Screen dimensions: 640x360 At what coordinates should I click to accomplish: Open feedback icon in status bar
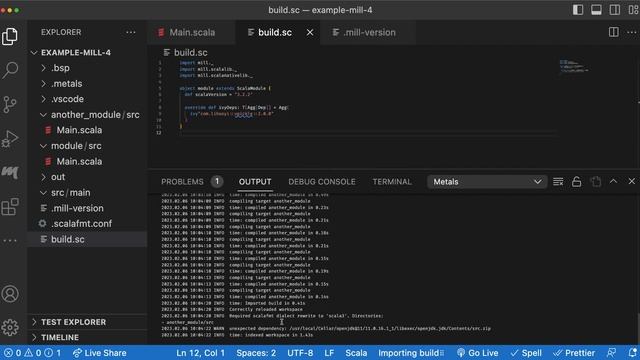pyautogui.click(x=611, y=353)
